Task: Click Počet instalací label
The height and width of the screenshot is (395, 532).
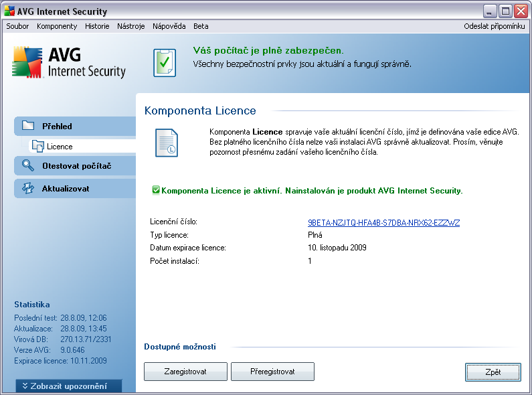Action: coord(175,261)
